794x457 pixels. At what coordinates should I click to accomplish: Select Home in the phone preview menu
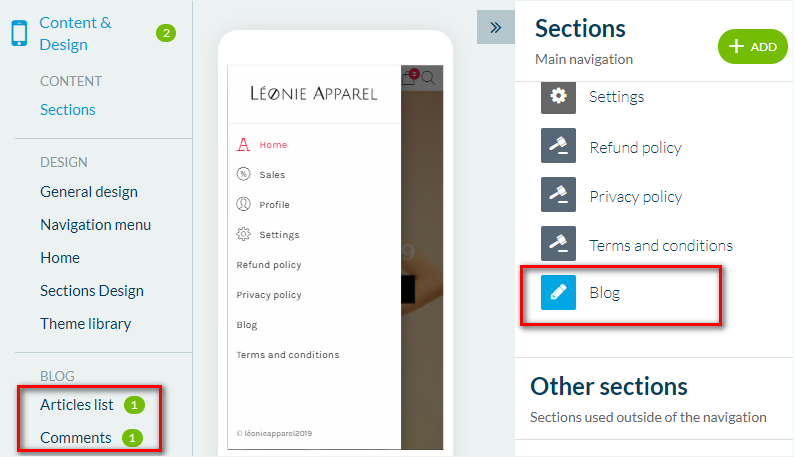[x=273, y=145]
